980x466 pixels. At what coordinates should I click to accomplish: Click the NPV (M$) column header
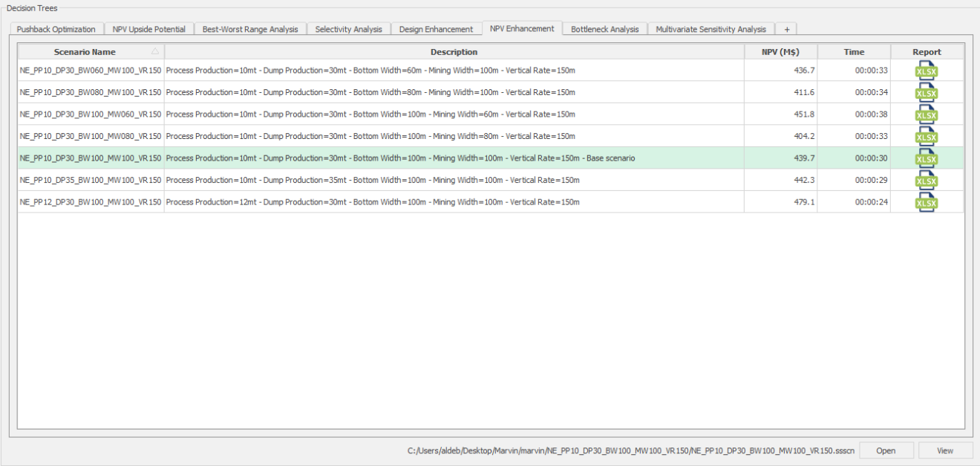(780, 51)
